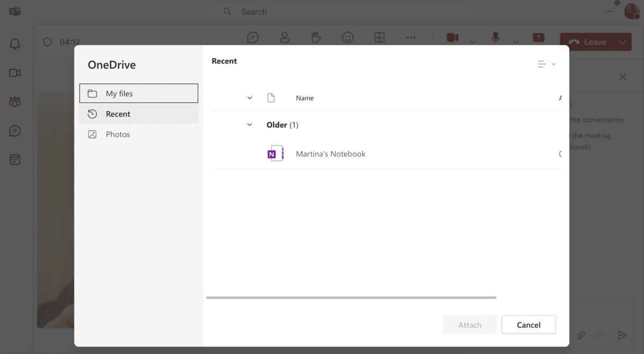Turn off the camera
644x354 pixels.
point(452,37)
